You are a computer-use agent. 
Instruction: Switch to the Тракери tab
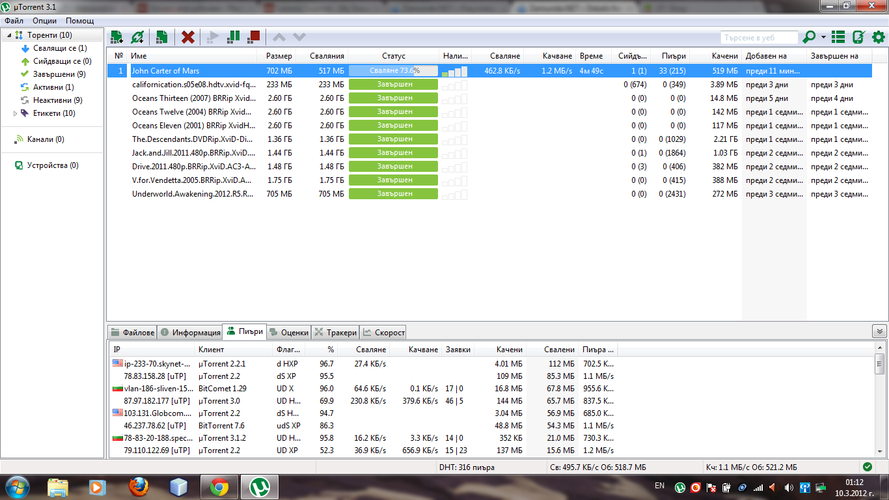click(336, 332)
